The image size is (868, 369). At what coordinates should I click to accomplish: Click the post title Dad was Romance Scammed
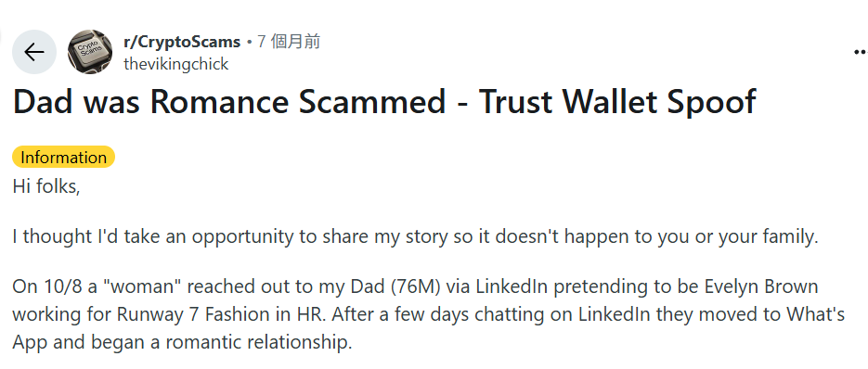229,101
